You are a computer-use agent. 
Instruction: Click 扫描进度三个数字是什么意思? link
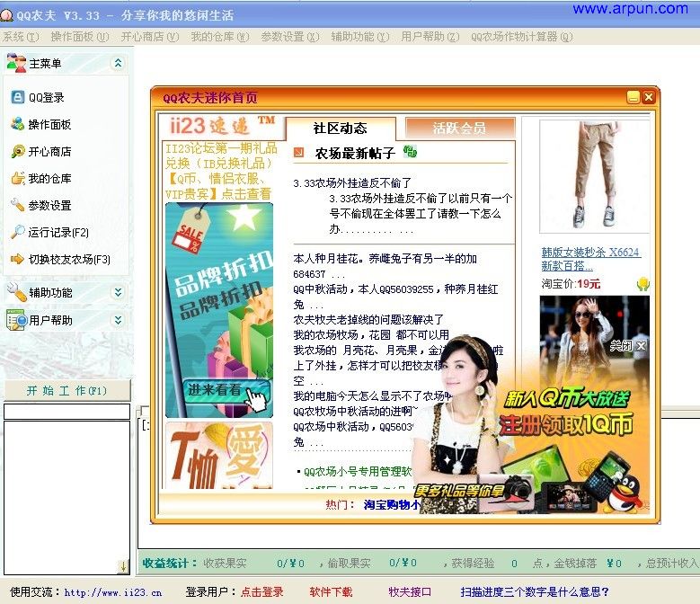coord(535,592)
